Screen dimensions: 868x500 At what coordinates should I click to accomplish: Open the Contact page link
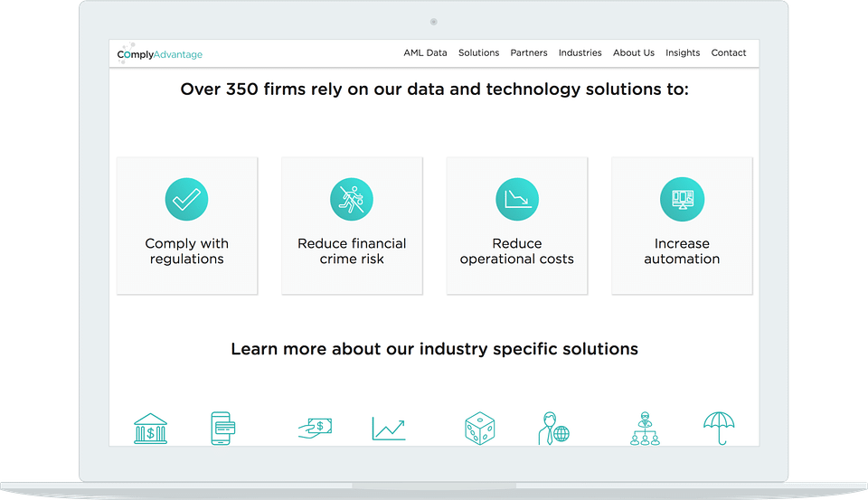coord(729,52)
